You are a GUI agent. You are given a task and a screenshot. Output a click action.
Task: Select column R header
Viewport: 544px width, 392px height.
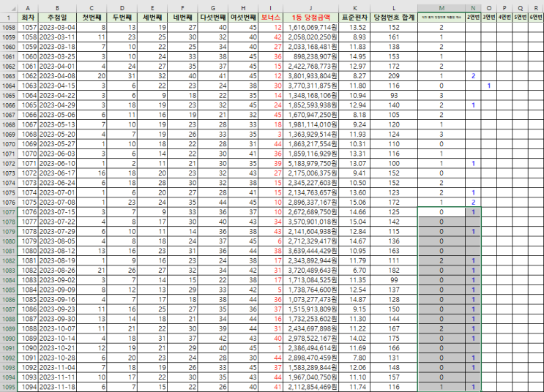click(x=536, y=8)
